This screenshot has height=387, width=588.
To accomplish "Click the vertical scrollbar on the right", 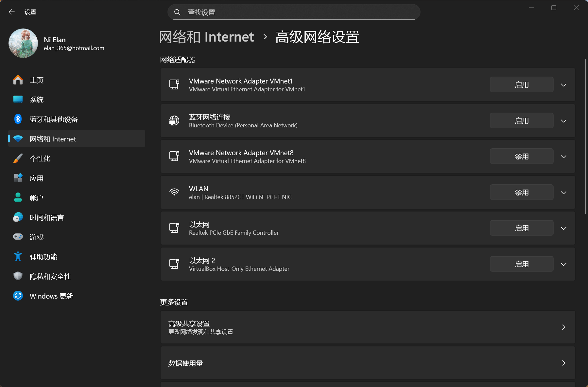I will [x=585, y=137].
